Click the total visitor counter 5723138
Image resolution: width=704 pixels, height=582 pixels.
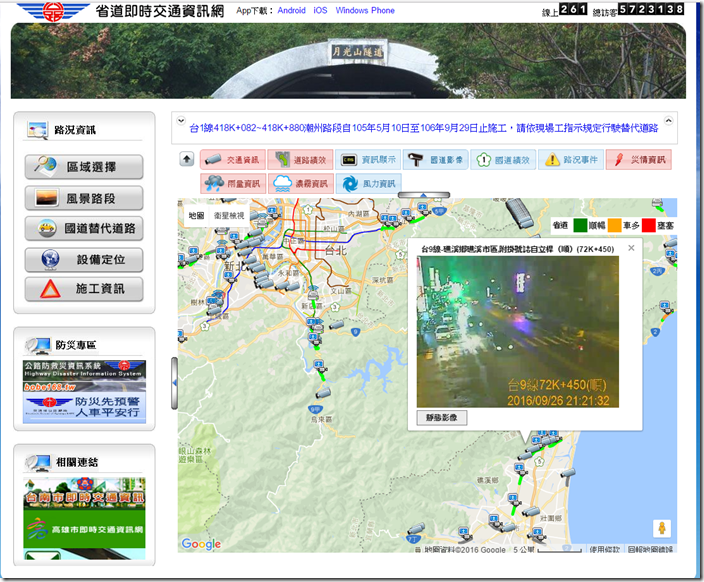pos(651,9)
